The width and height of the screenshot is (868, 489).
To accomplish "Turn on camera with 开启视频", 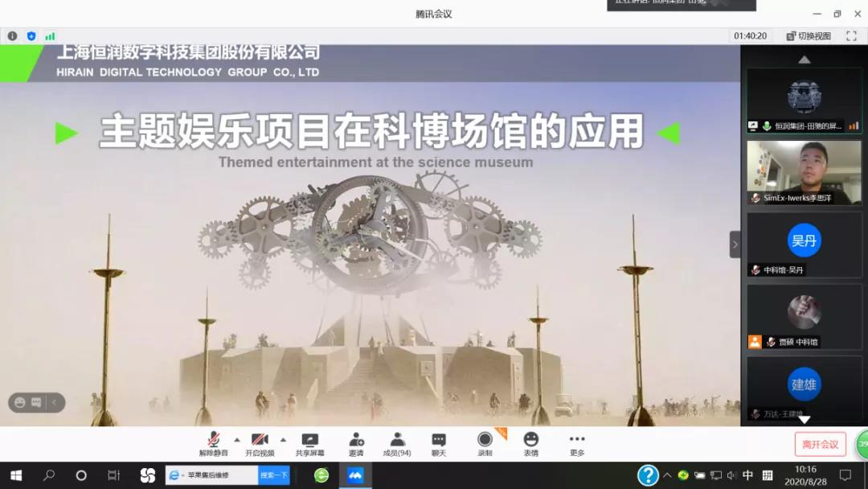I will coord(260,443).
